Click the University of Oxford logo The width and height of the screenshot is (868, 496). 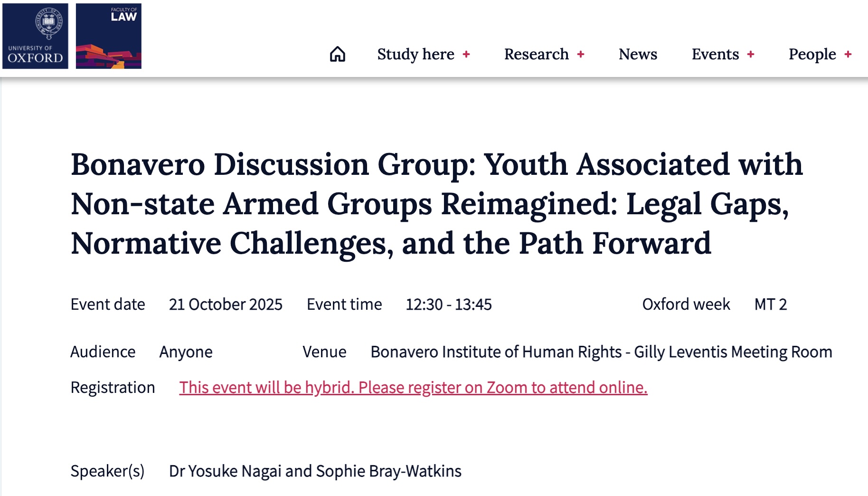[x=35, y=36]
